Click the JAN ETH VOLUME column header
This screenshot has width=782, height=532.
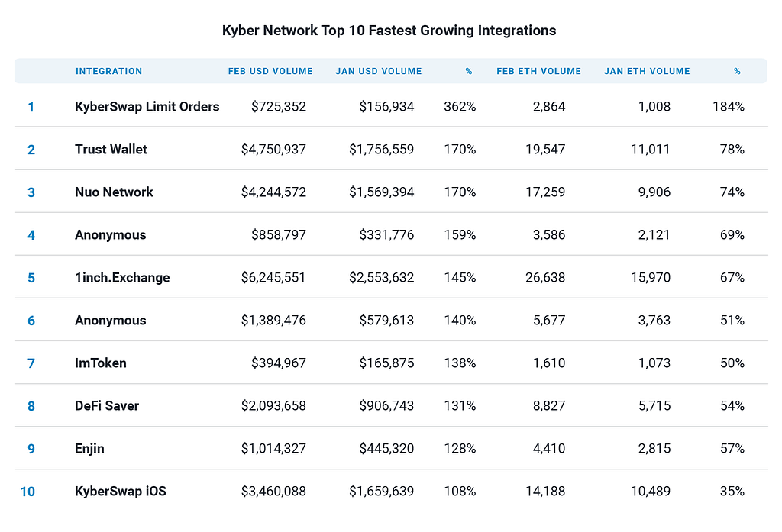(647, 71)
